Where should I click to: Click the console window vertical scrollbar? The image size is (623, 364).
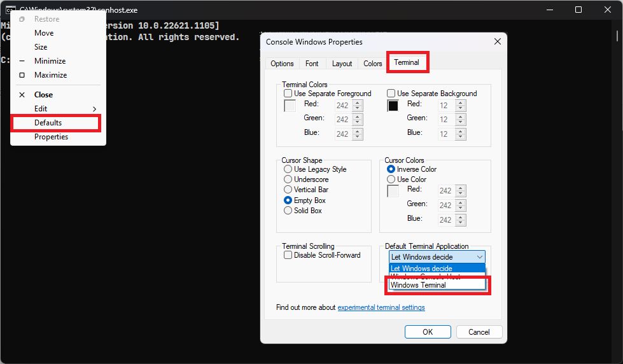617,36
